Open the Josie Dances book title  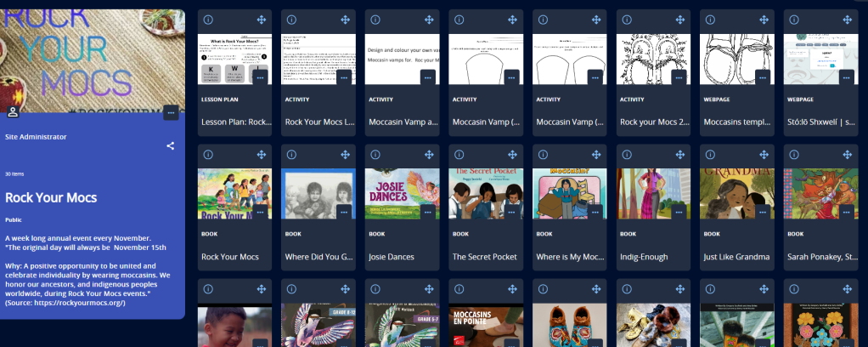392,256
